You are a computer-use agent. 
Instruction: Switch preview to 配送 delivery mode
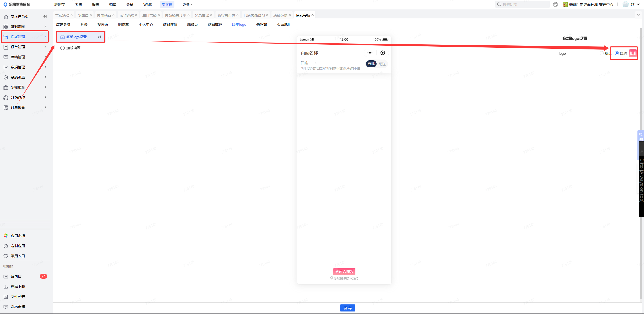coord(382,64)
